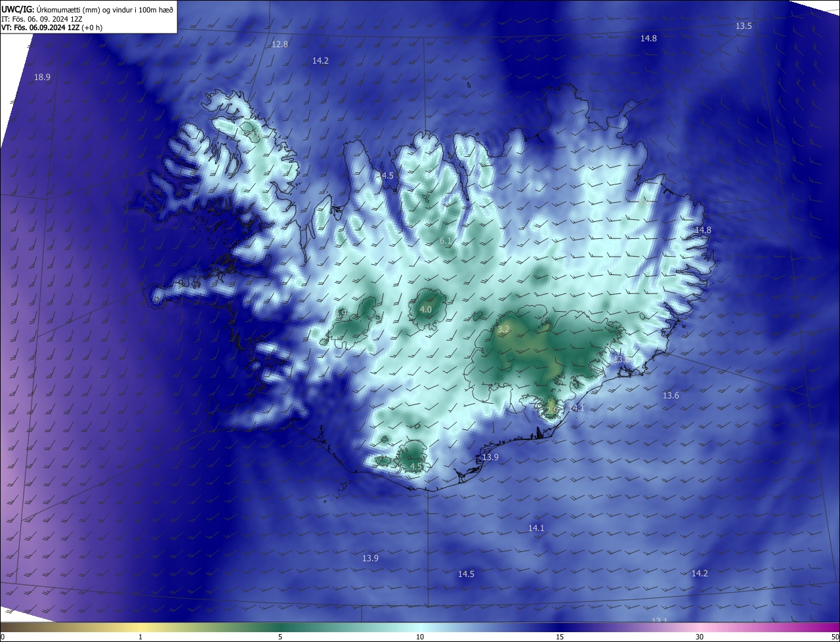Click the 13.6 value off the southeast coast
The height and width of the screenshot is (642, 840).
pos(671,396)
